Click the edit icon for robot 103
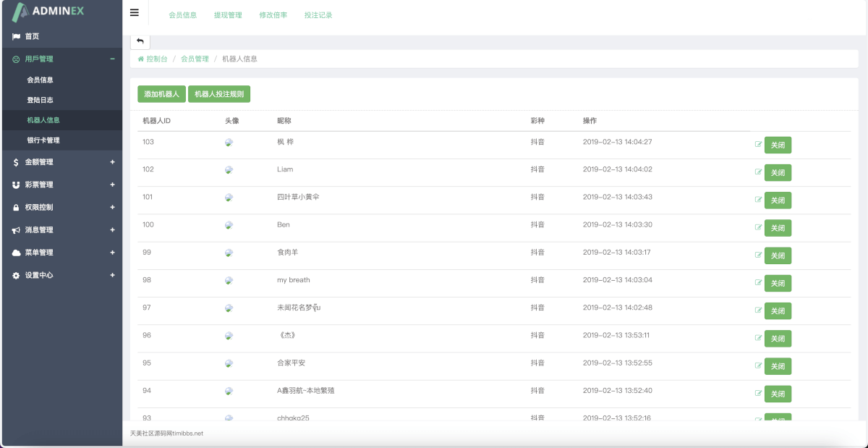 point(758,145)
